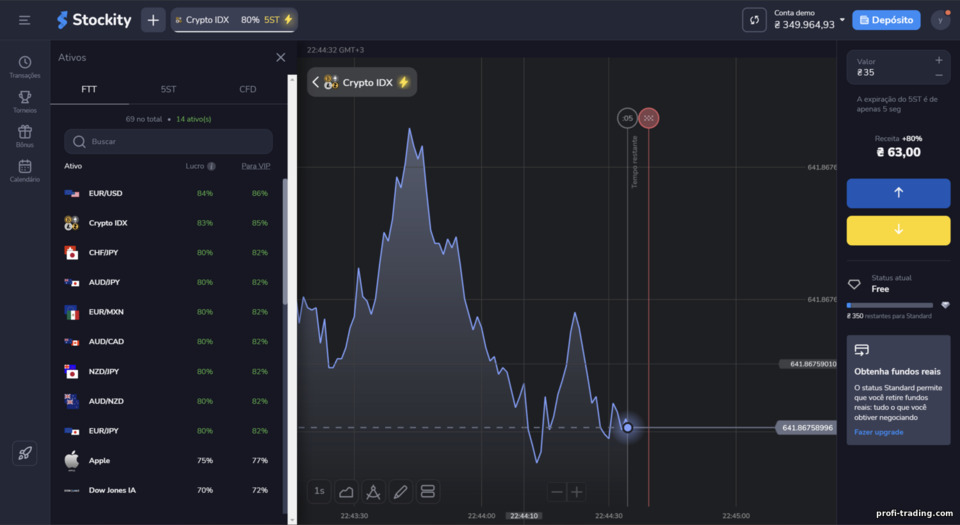
Task: Open the Fazer upgrade link
Action: pos(879,432)
